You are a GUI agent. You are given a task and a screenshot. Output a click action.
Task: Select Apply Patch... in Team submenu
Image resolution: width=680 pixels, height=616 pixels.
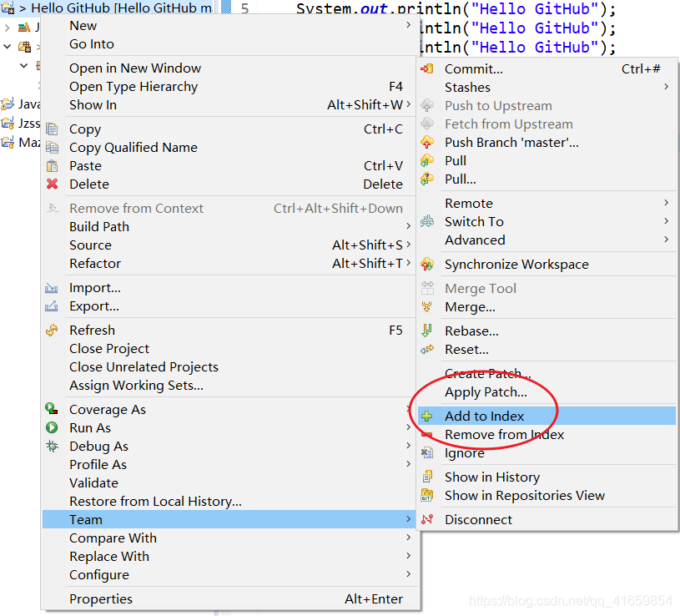(x=486, y=392)
